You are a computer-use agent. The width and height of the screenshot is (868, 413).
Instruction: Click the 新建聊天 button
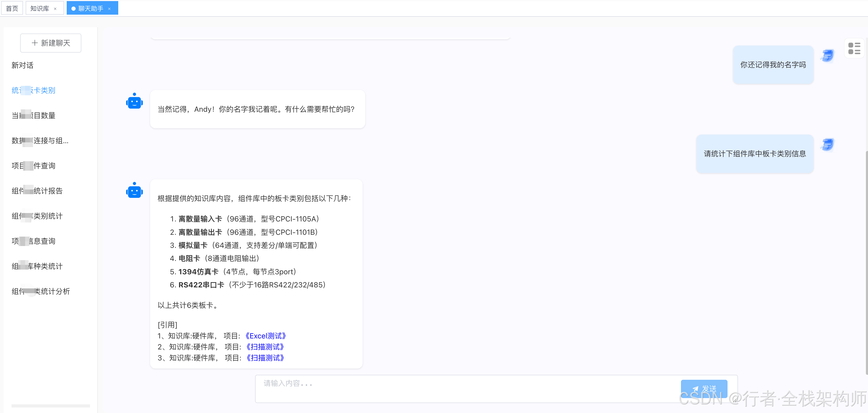point(50,43)
